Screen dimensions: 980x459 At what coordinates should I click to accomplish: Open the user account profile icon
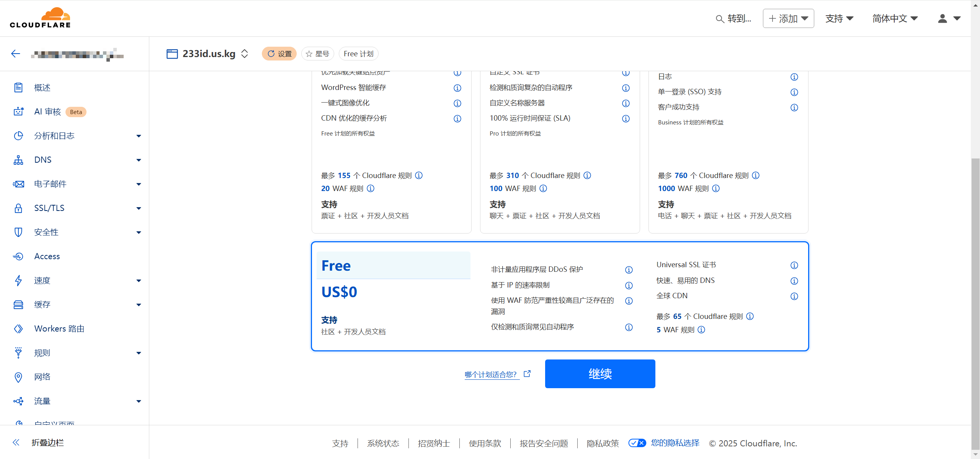(942, 18)
